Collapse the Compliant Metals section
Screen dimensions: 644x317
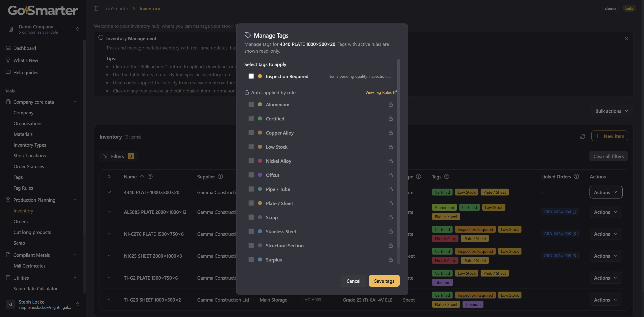75,255
